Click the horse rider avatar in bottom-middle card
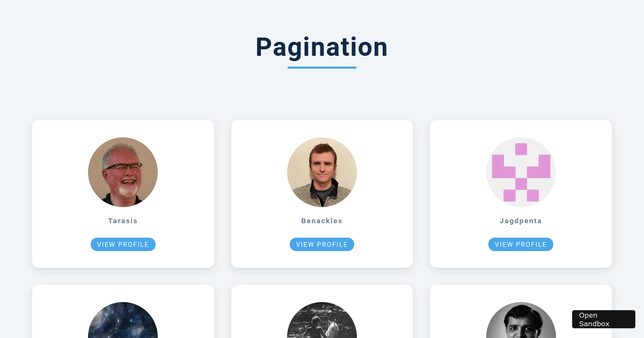 (x=322, y=321)
